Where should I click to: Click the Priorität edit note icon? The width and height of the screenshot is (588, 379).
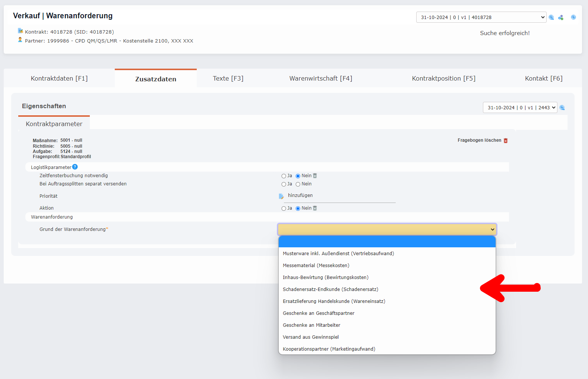[281, 196]
